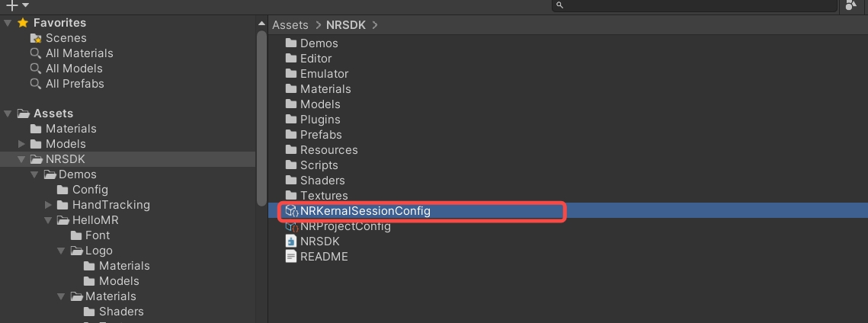Image resolution: width=868 pixels, height=323 pixels.
Task: Click the project search input field
Action: [x=701, y=5]
